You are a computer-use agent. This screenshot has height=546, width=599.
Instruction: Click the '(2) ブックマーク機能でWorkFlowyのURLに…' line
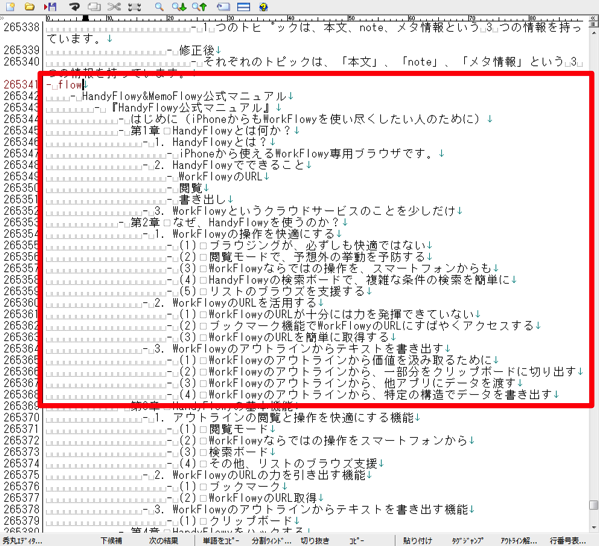pos(356,326)
